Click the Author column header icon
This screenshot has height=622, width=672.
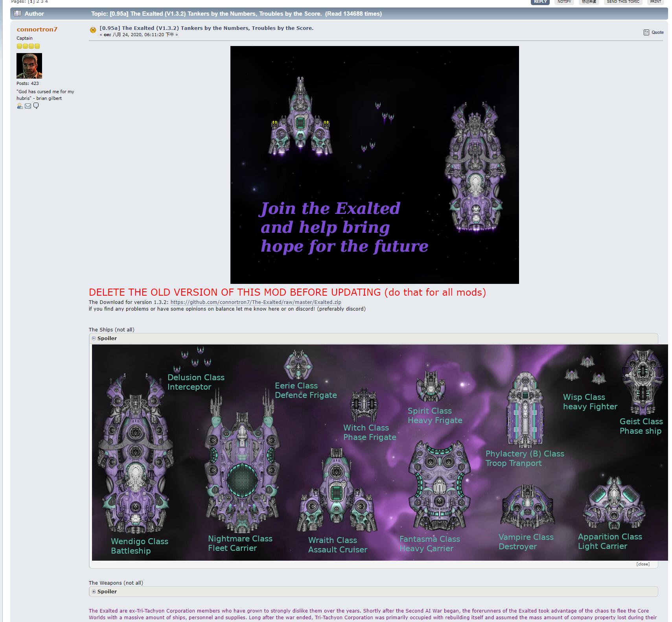point(17,14)
